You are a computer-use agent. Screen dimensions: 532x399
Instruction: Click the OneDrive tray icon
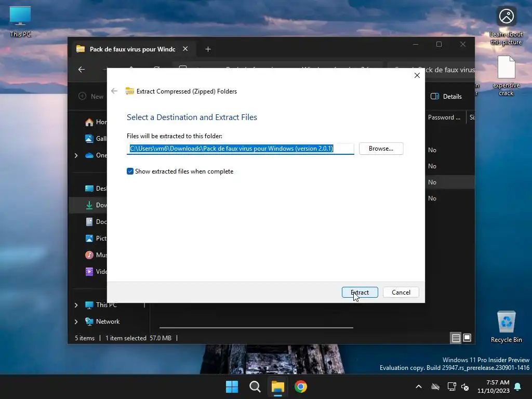click(435, 387)
